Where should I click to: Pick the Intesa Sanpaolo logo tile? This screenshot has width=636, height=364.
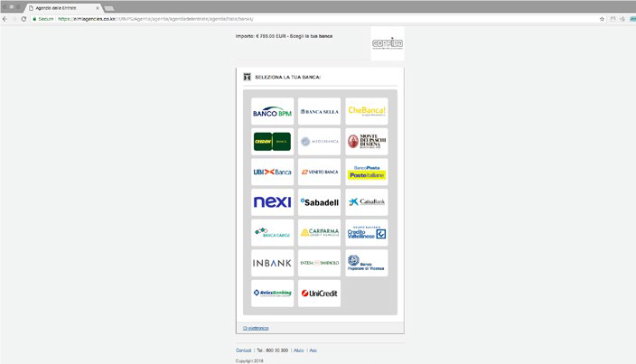(x=319, y=263)
